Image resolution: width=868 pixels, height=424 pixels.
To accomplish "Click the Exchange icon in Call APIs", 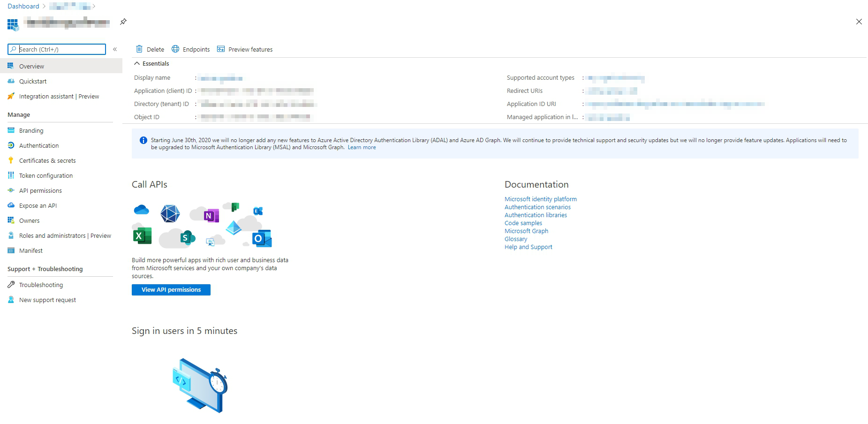I will click(x=258, y=211).
